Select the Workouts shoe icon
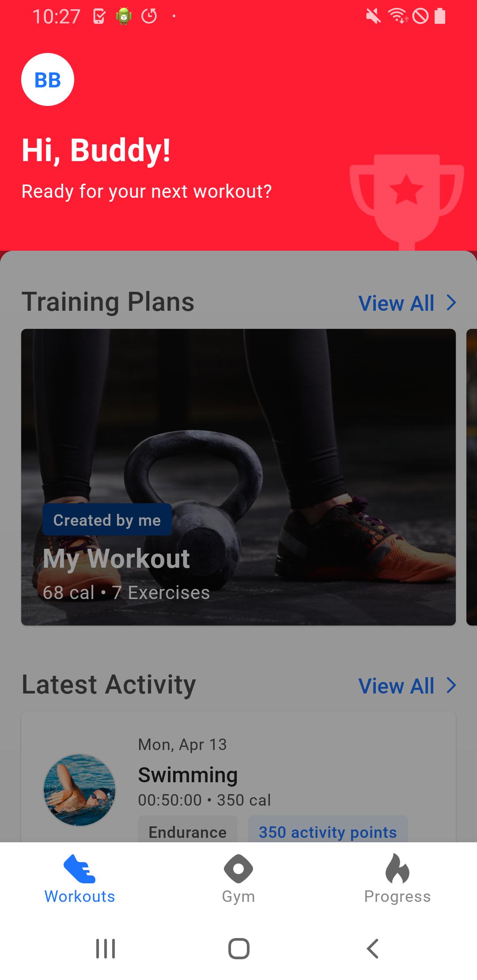Screen dimensions: 477x980 pyautogui.click(x=79, y=869)
